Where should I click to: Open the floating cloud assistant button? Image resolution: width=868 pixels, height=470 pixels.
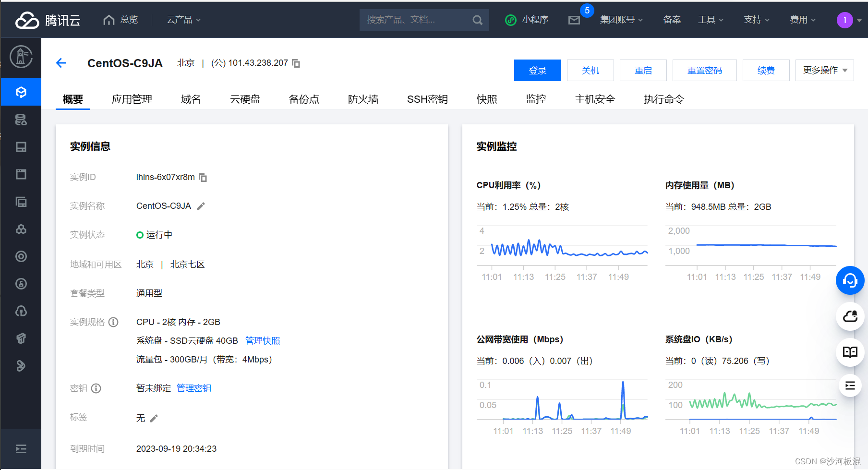tap(850, 316)
